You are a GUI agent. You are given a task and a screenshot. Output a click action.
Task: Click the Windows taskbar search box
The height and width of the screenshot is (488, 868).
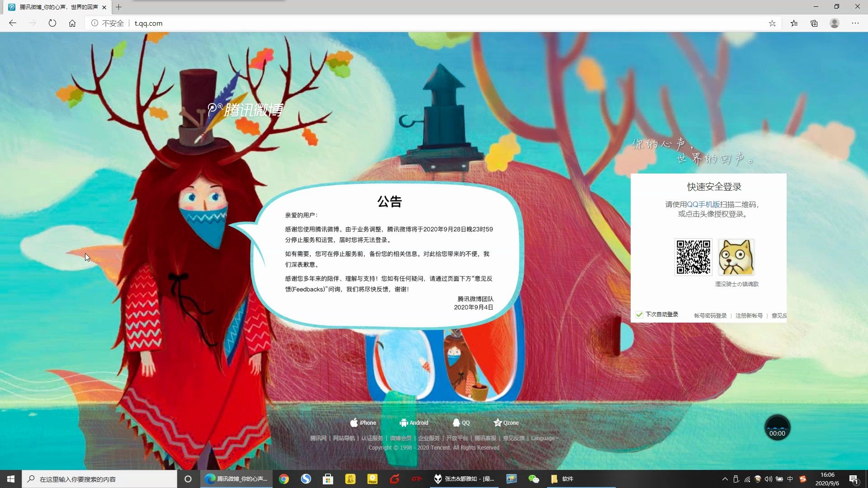tap(99, 479)
